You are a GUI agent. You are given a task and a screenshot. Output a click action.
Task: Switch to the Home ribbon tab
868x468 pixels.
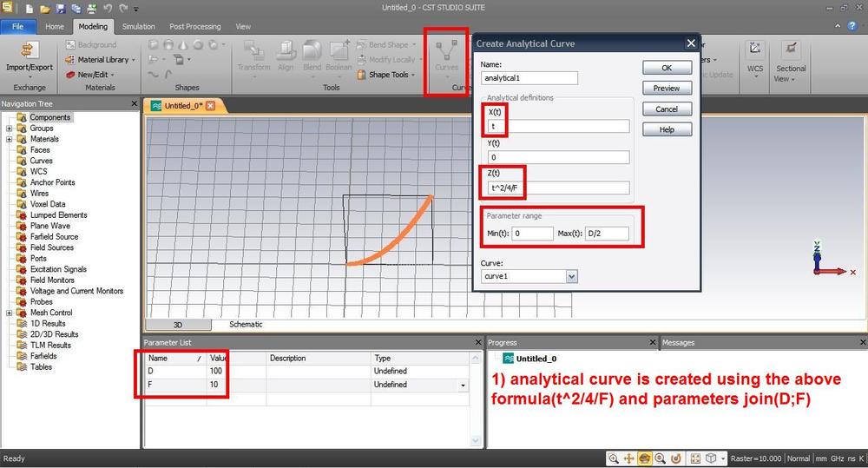click(x=54, y=26)
